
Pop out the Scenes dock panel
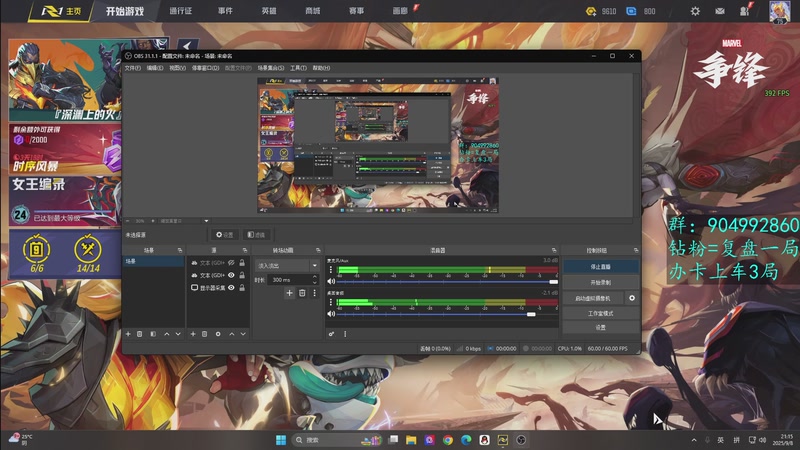[180, 250]
